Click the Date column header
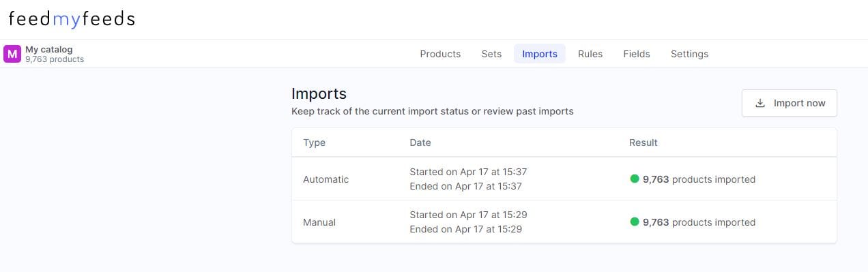This screenshot has width=868, height=272. coord(420,143)
